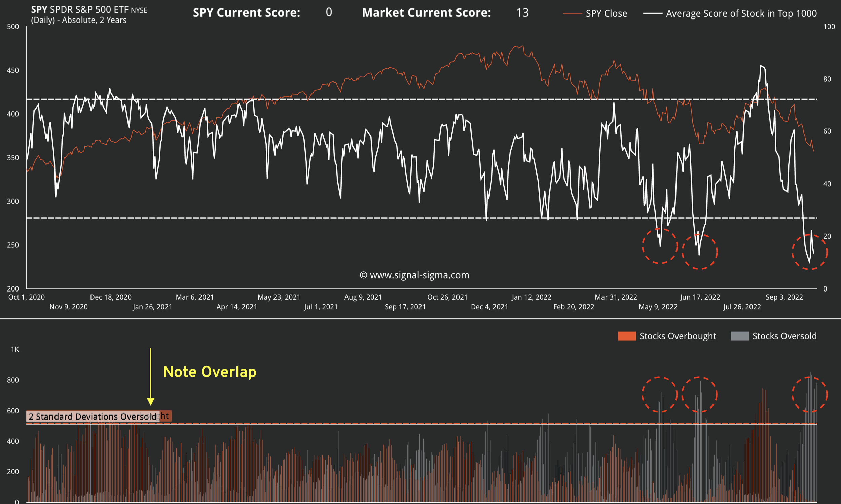The width and height of the screenshot is (841, 504).
Task: Click the Stocks Oversold gray swatch
Action: click(x=739, y=336)
